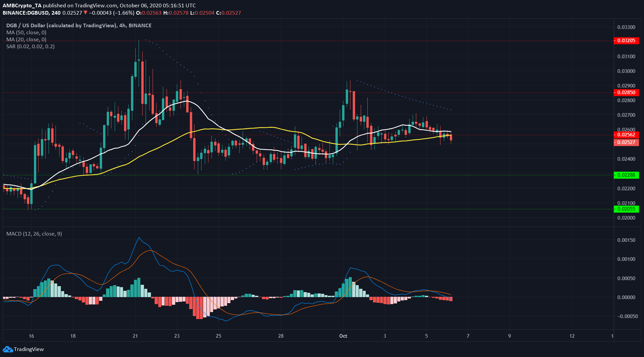The width and height of the screenshot is (644, 357).
Task: Click the date label 23 on time axis
Action: click(177, 336)
